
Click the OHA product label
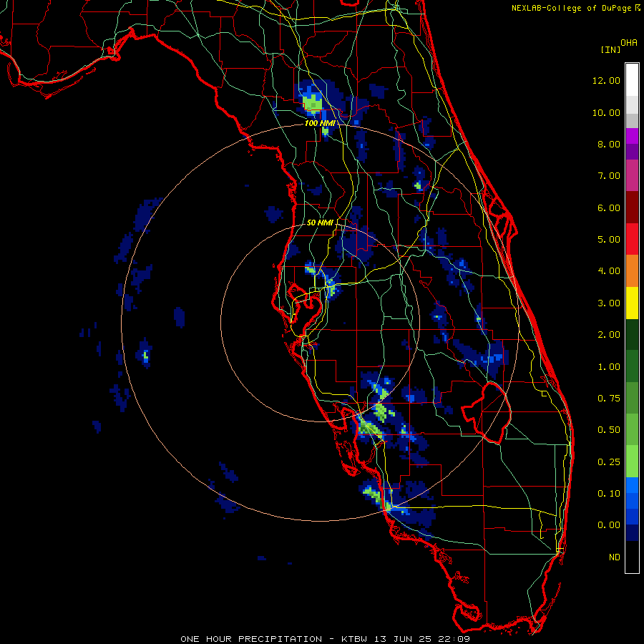coord(629,43)
